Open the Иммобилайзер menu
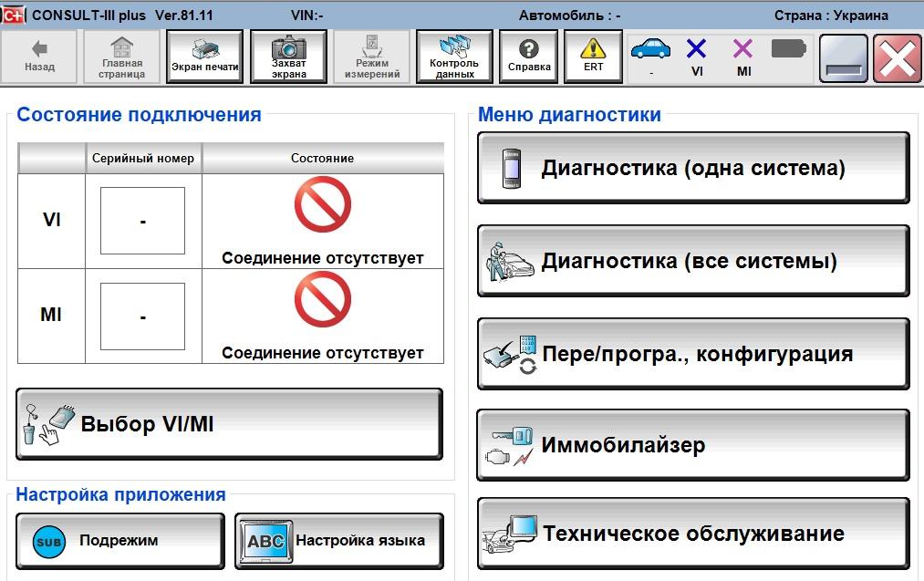This screenshot has width=924, height=581. [693, 445]
